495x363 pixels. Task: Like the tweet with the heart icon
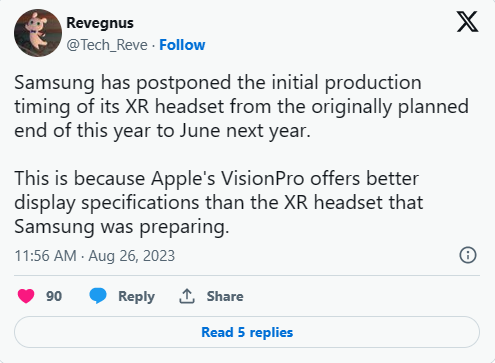click(26, 296)
